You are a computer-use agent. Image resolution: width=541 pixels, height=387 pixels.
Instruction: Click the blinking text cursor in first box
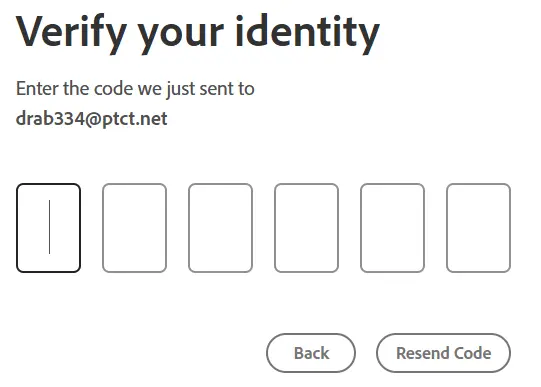coord(49,227)
